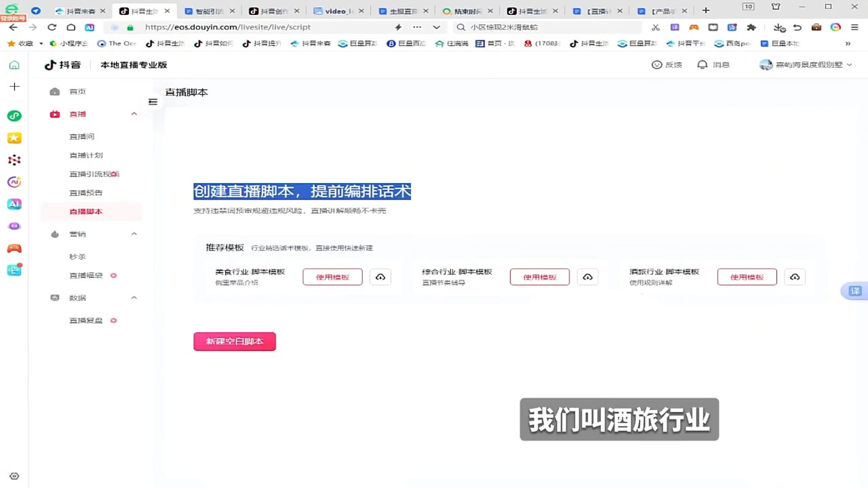
Task: Click the cloud download icon beside 酒旅行业 template
Action: click(795, 277)
